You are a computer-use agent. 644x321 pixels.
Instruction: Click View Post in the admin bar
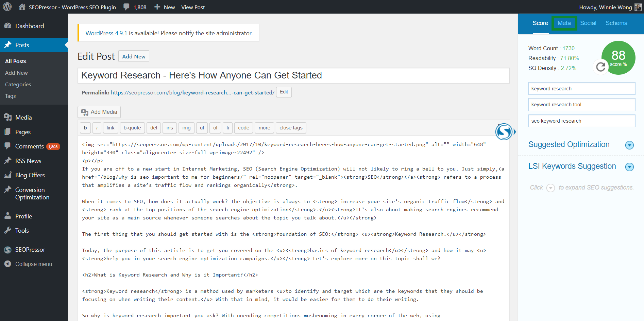(193, 7)
